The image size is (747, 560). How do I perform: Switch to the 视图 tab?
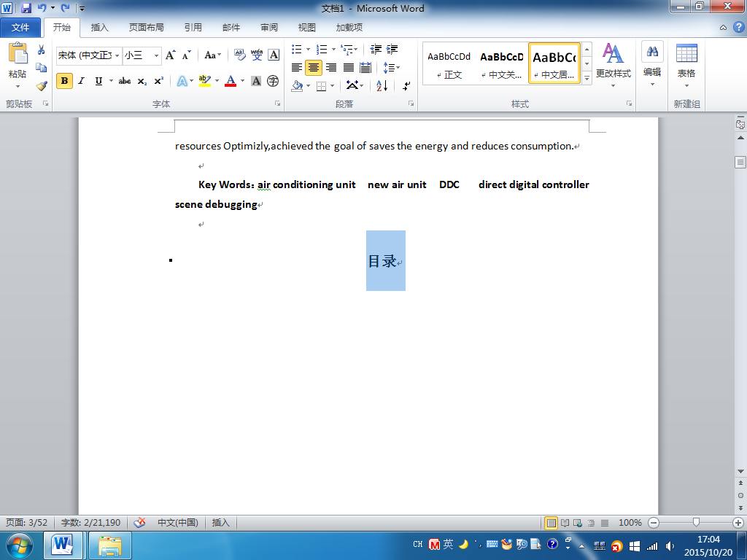307,28
